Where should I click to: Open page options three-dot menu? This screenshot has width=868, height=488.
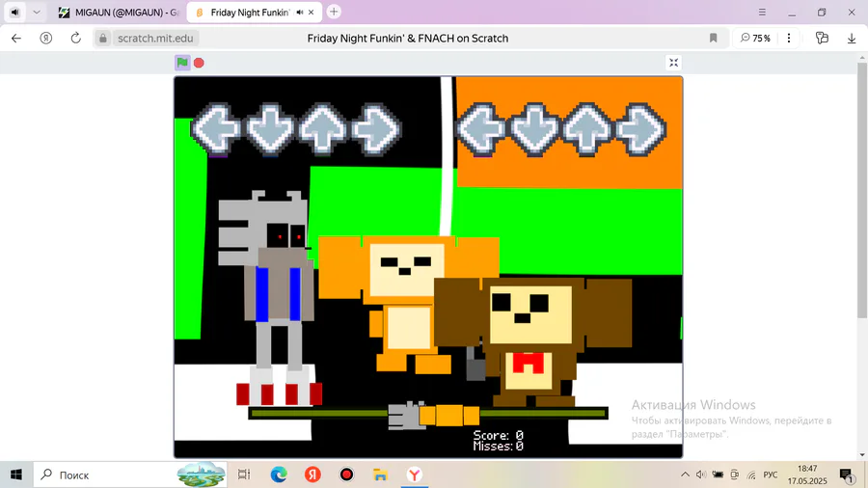pyautogui.click(x=789, y=39)
